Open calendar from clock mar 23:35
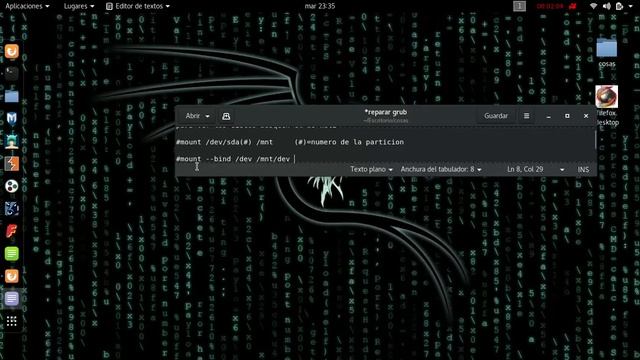640x360 pixels. click(320, 6)
